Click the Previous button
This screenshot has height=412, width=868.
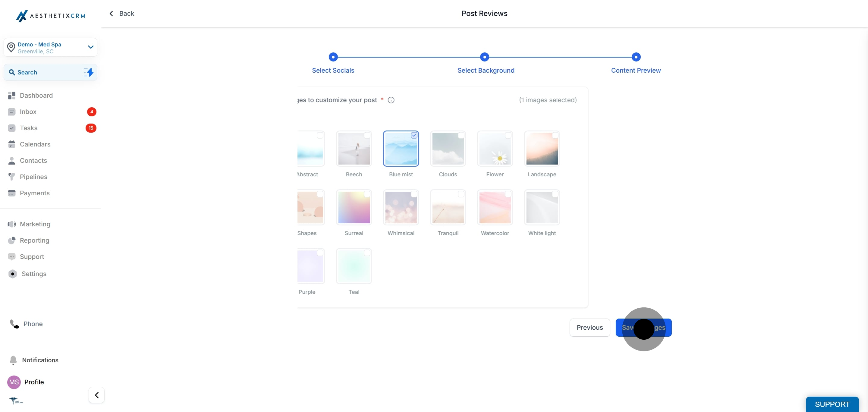(590, 327)
